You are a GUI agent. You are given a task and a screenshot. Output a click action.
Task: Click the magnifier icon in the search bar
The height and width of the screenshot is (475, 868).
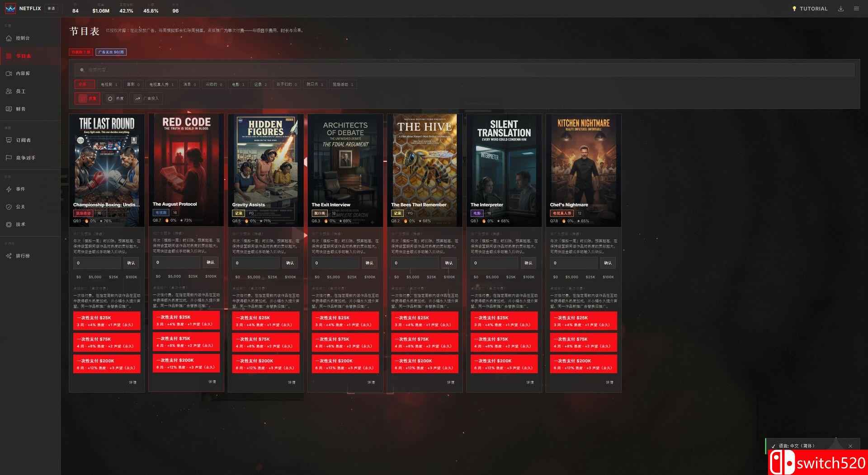82,70
